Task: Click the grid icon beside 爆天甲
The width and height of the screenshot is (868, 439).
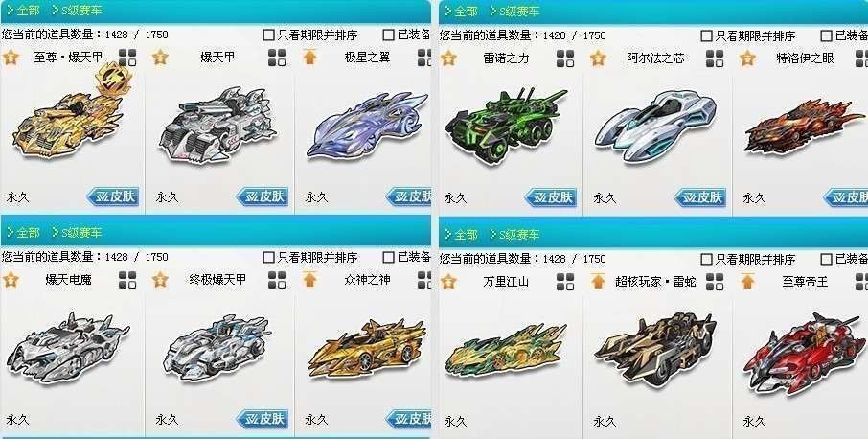Action: click(277, 57)
